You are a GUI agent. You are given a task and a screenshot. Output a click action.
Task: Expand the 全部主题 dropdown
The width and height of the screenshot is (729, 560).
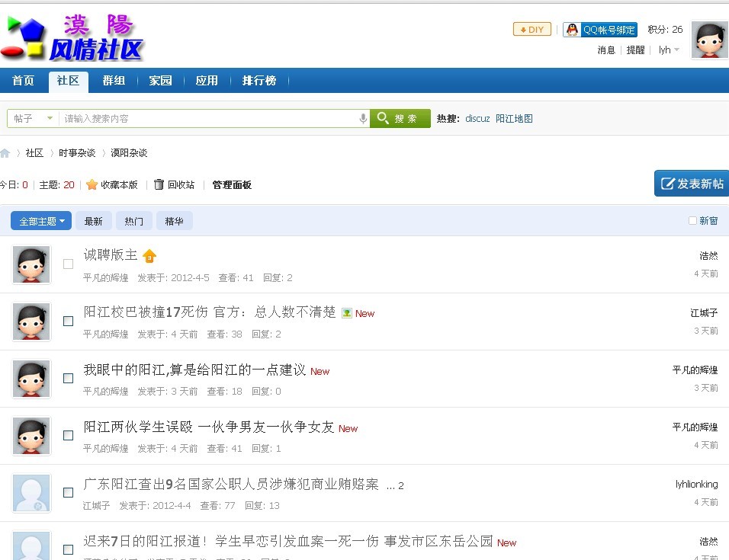coord(41,221)
